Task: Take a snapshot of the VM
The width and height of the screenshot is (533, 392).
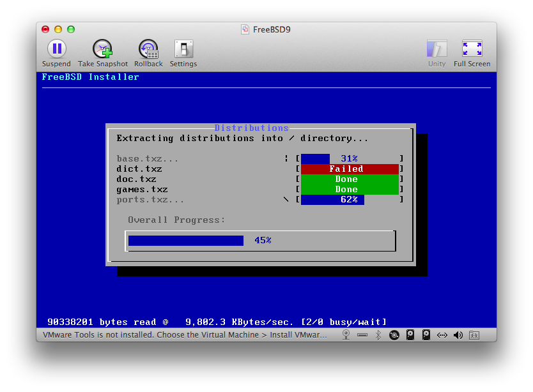Action: [102, 49]
